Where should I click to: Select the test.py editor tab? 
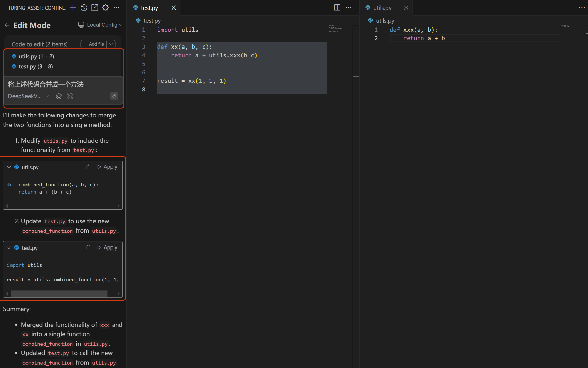pyautogui.click(x=149, y=8)
